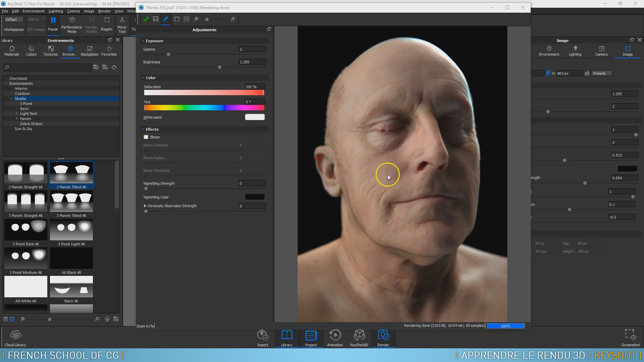The image size is (644, 362).
Task: Pick the Vignetting Color swatch
Action: 255,197
